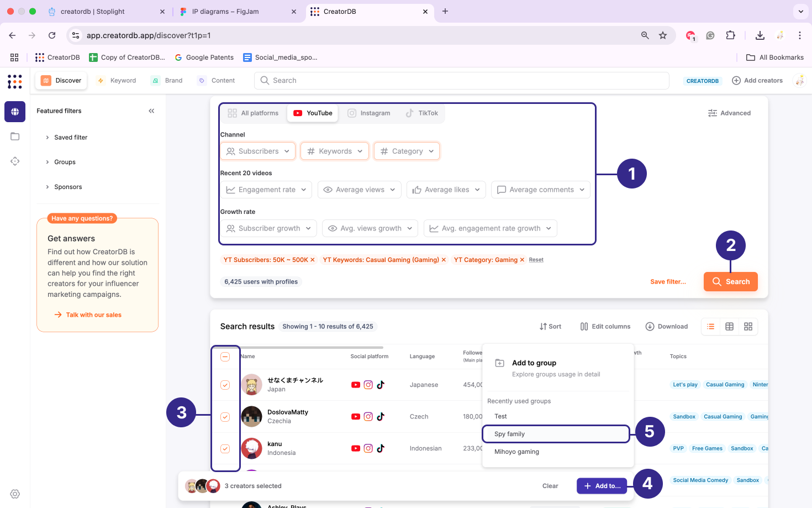
Task: Open bookmarks apps grid icon
Action: click(14, 57)
